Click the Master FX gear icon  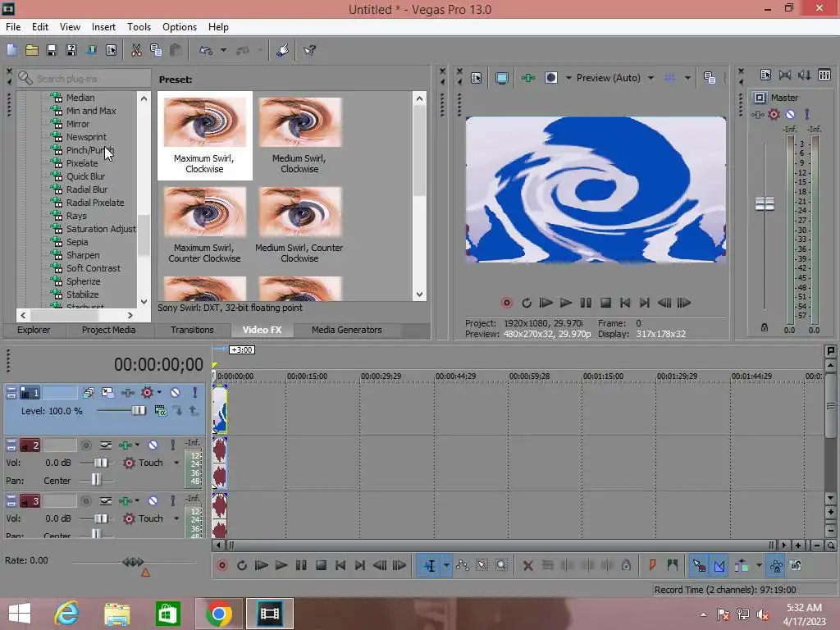(774, 114)
